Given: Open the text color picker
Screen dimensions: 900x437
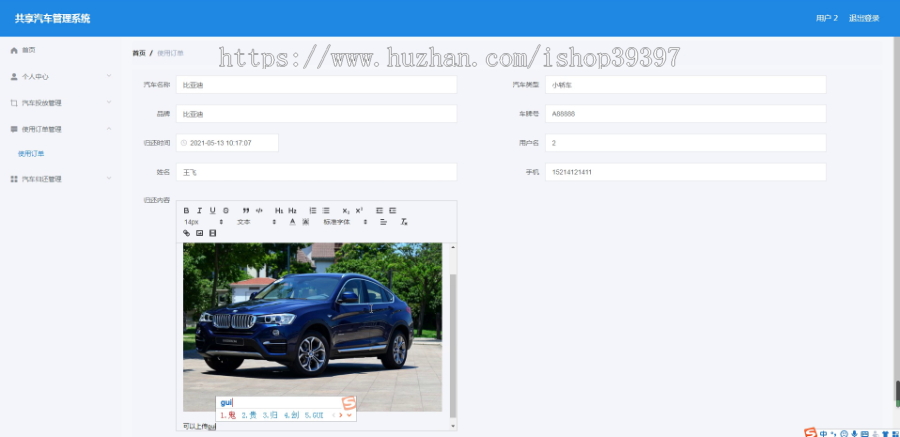Looking at the screenshot, I should [x=292, y=222].
